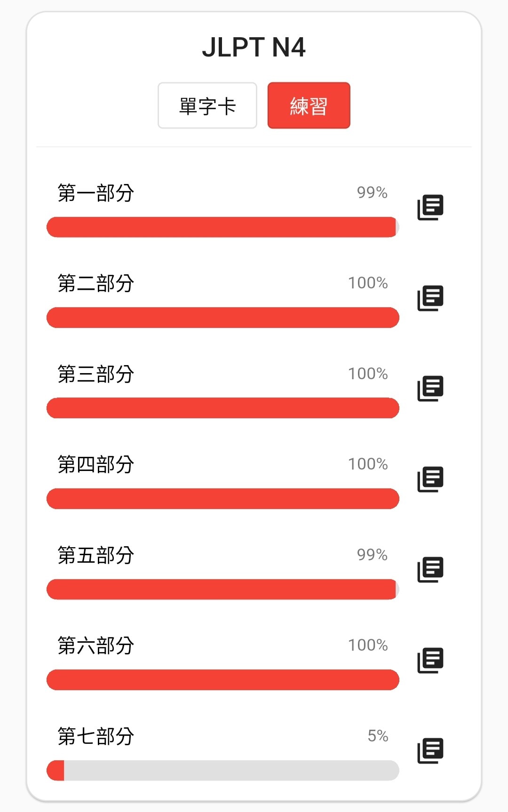Open the 第二部分 section label
Image resolution: width=508 pixels, height=812 pixels.
(96, 284)
